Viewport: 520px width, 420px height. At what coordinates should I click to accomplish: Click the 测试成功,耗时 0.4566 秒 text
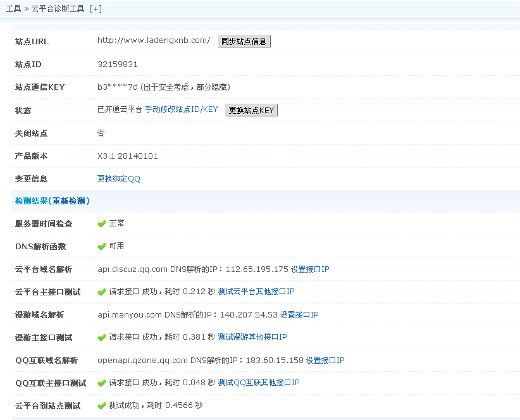click(x=156, y=405)
